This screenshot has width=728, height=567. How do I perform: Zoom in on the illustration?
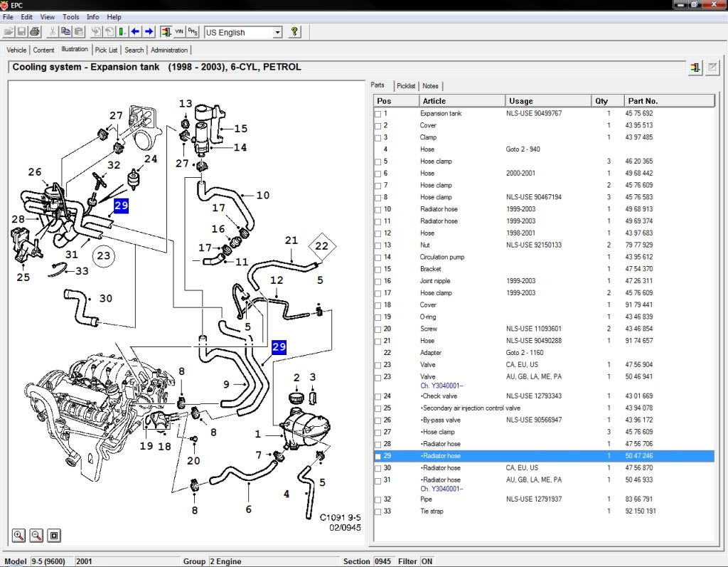[18, 536]
